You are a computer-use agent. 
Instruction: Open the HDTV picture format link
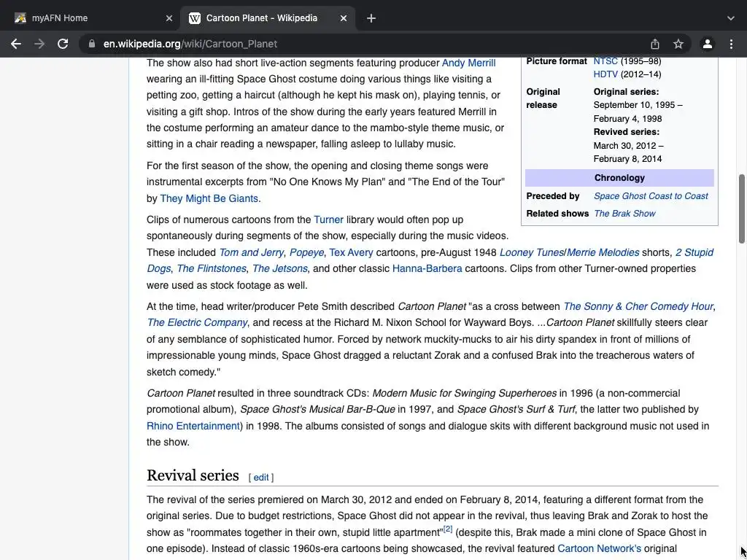(x=605, y=74)
